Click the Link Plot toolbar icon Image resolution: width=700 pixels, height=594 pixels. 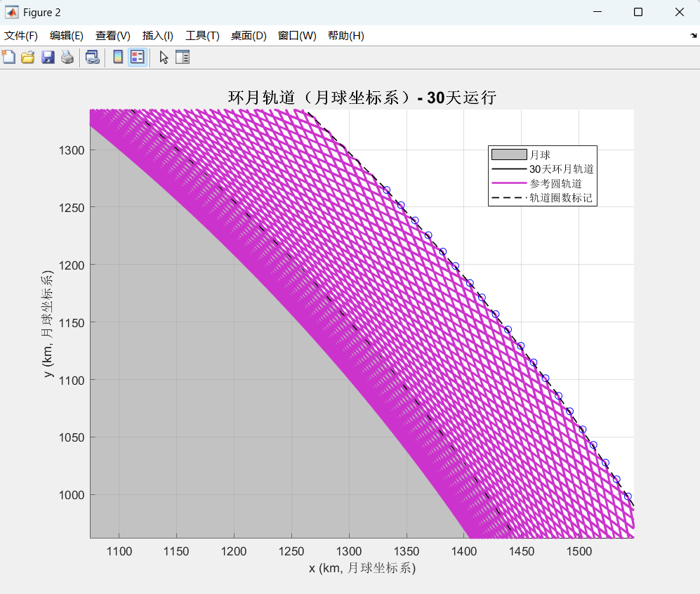point(93,57)
